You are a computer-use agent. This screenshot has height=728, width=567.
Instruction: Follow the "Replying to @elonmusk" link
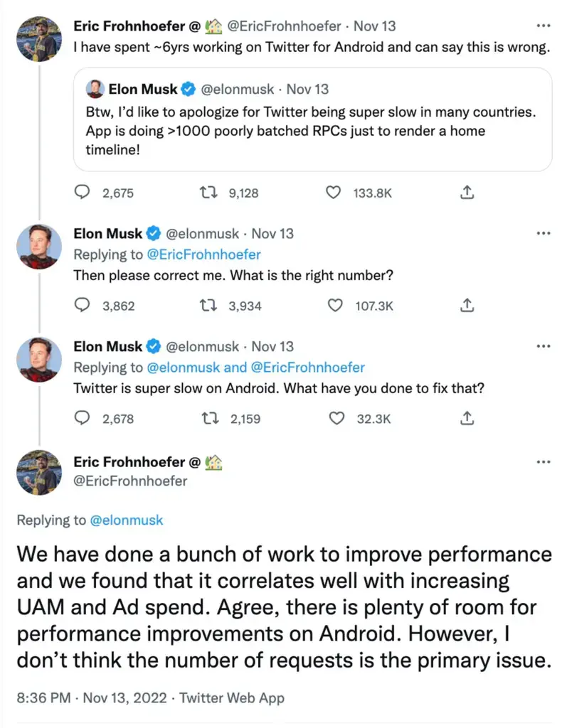pyautogui.click(x=127, y=520)
